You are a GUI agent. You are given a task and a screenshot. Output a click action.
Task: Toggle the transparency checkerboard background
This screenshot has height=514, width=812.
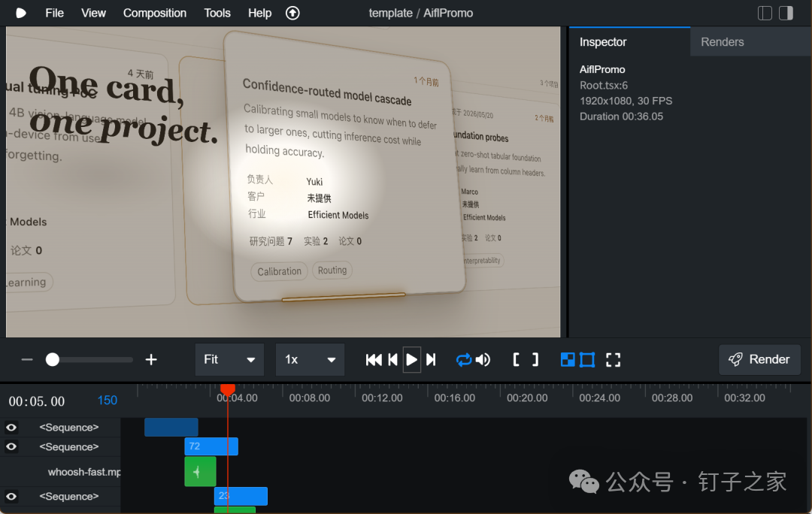[x=568, y=360]
